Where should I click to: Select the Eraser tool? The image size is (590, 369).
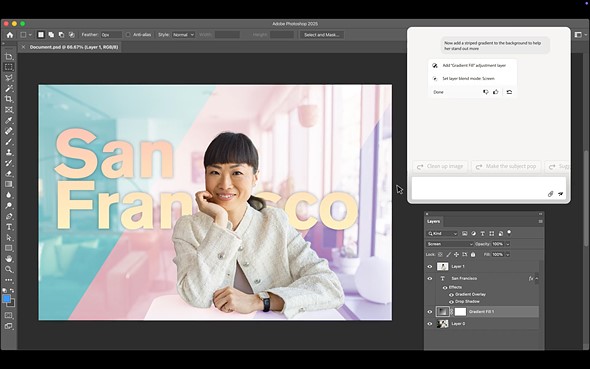(9, 173)
